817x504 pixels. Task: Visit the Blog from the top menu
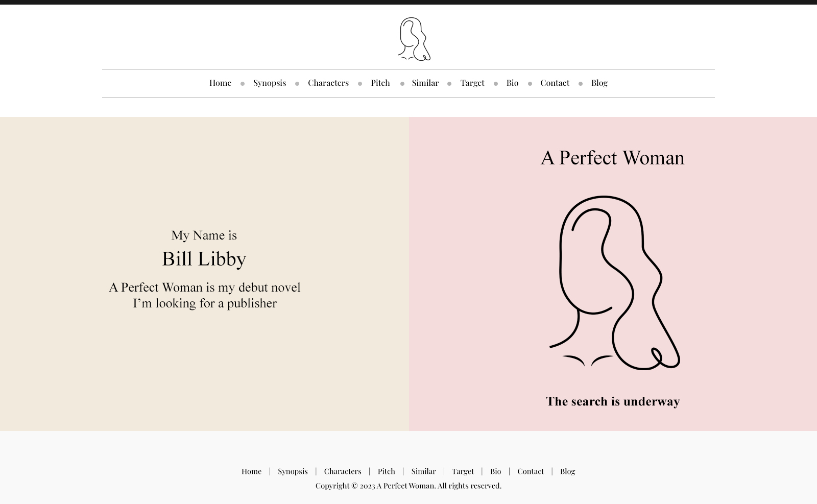599,83
